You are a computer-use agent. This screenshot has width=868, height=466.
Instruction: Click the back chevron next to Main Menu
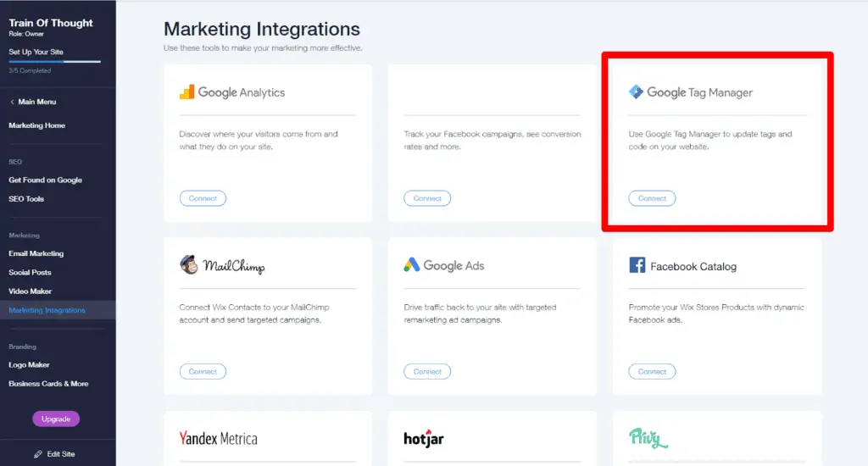12,102
